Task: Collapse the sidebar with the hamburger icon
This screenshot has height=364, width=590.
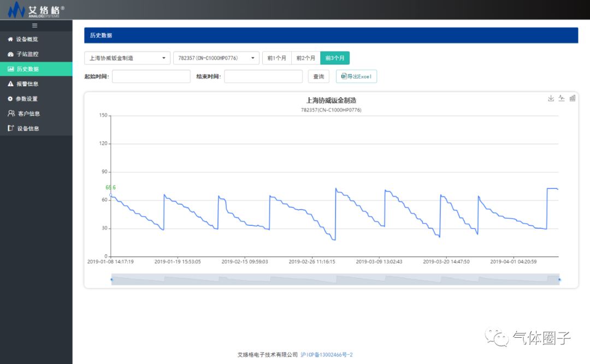Action: click(35, 26)
